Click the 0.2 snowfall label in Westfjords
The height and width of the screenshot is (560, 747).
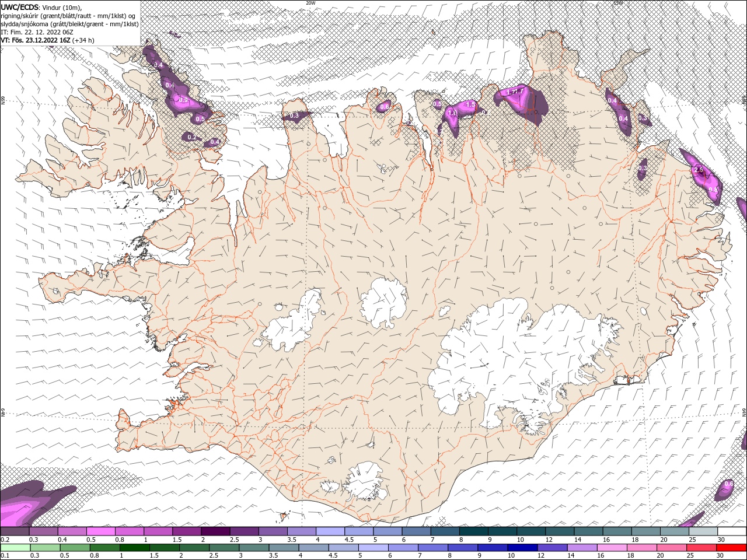(x=192, y=136)
